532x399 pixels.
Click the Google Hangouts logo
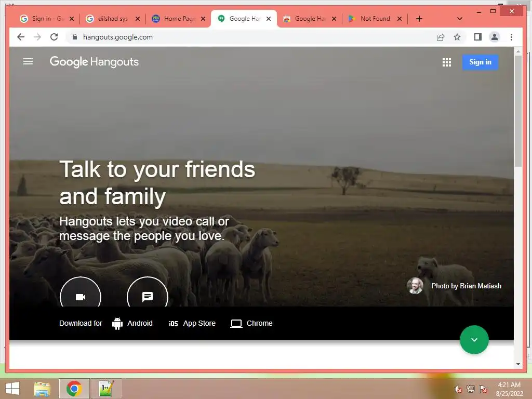point(95,62)
